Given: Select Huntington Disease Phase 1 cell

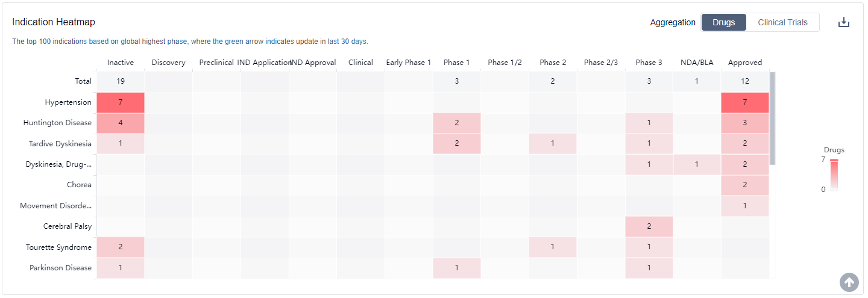Looking at the screenshot, I should pyautogui.click(x=456, y=123).
